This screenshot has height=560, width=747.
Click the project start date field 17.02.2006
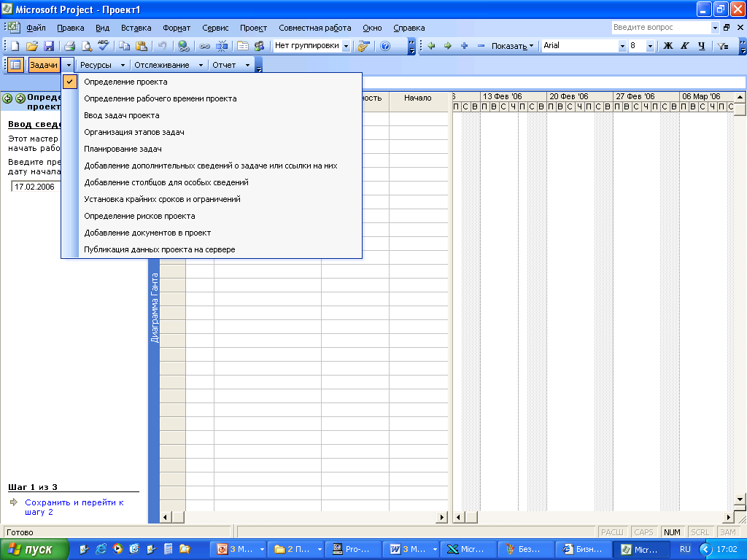point(36,187)
